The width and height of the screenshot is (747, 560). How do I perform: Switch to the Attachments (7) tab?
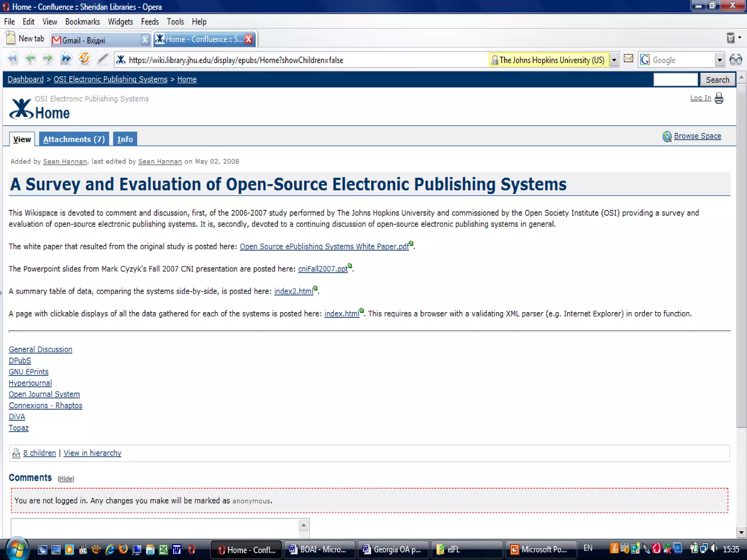tap(74, 139)
